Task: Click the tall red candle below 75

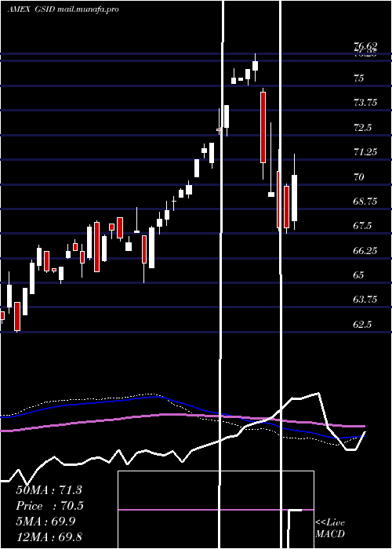Action: click(263, 127)
